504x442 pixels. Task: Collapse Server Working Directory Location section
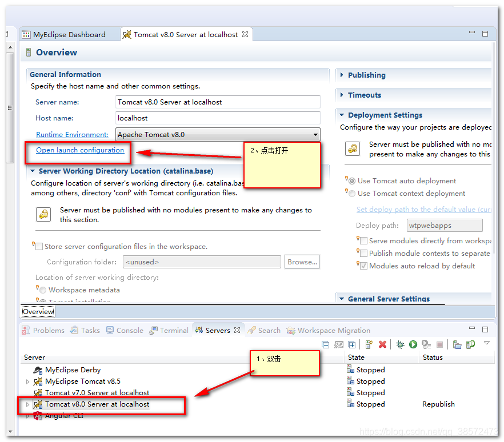tap(33, 171)
